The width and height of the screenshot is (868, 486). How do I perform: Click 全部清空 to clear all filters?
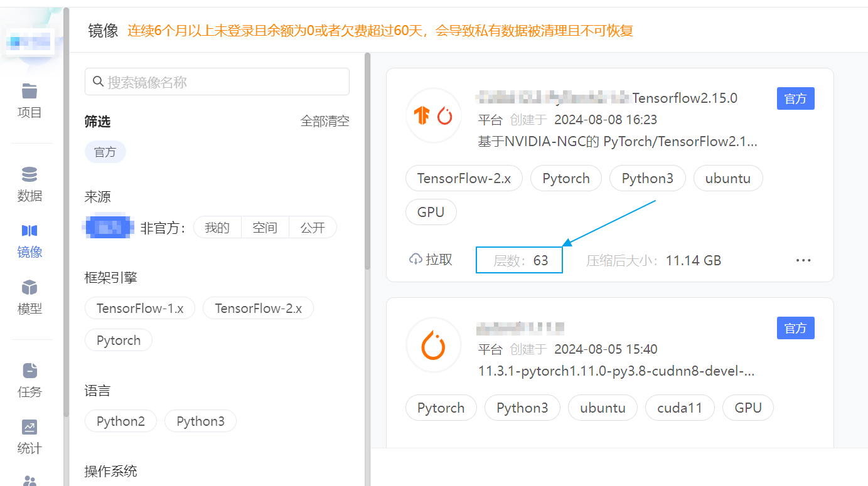click(x=324, y=122)
